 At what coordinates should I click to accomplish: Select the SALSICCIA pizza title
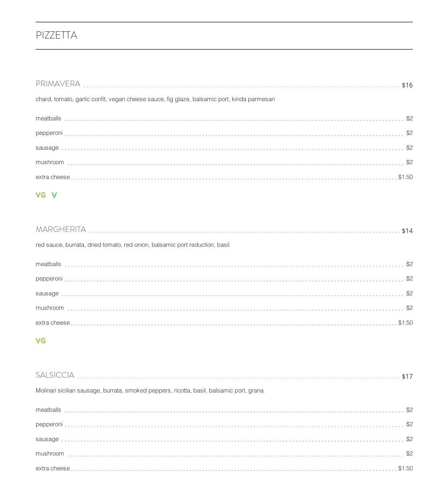[55, 375]
